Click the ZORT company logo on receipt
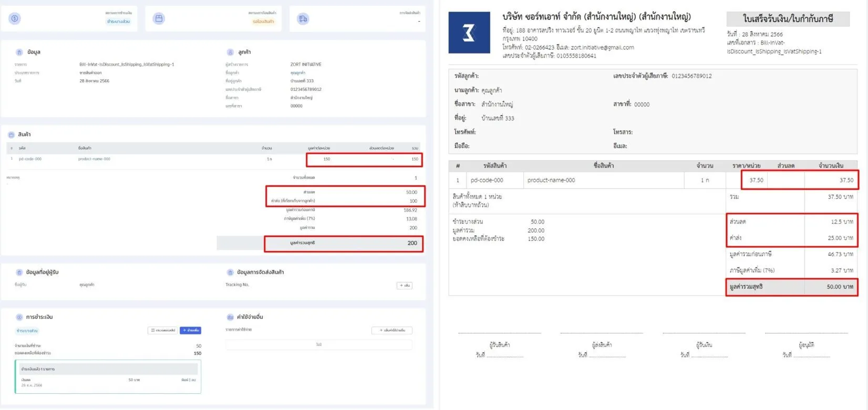 coord(469,33)
